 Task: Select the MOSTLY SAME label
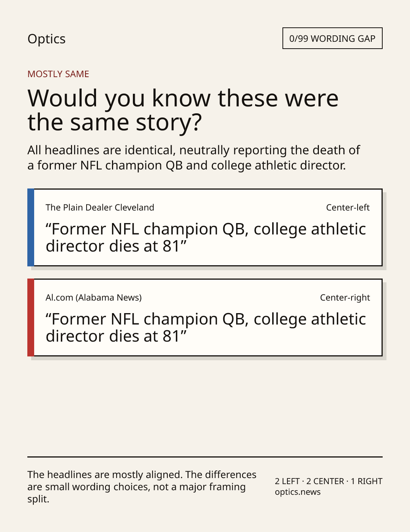(x=58, y=74)
